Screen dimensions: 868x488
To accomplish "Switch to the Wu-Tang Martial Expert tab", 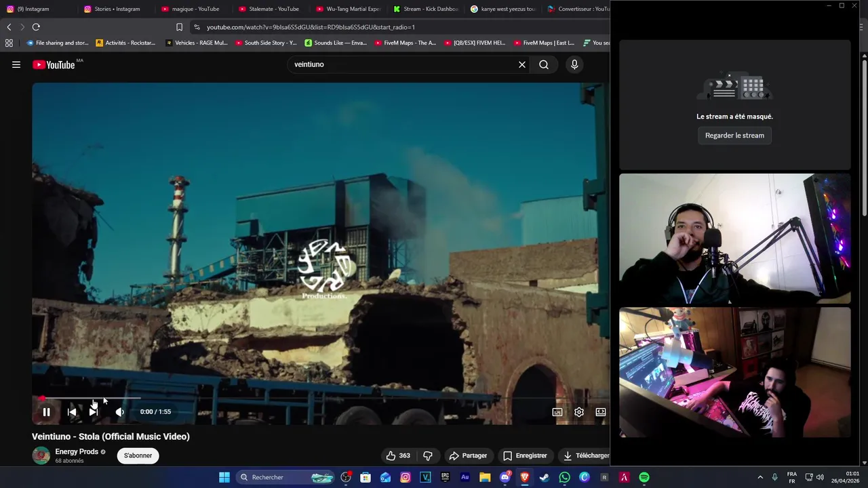I will click(348, 9).
